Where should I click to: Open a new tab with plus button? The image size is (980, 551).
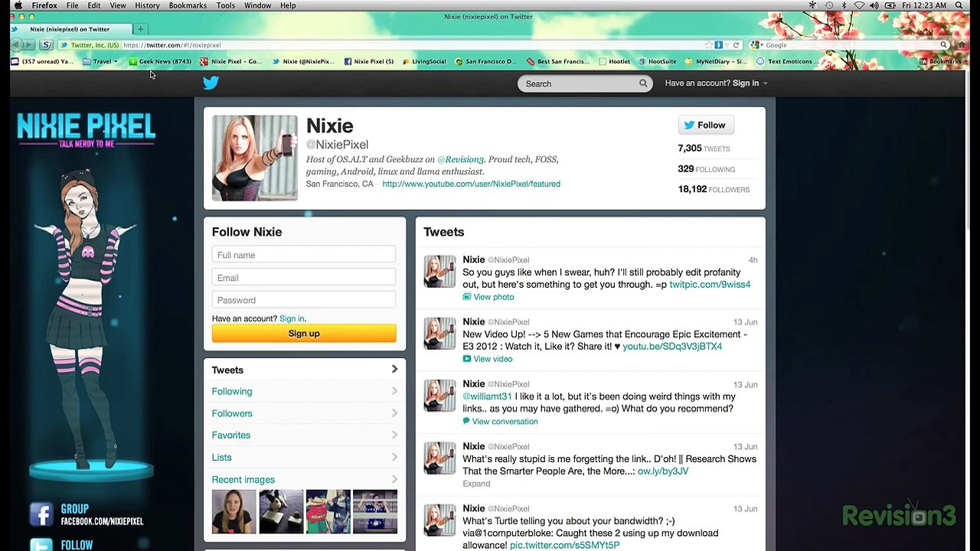coord(141,29)
